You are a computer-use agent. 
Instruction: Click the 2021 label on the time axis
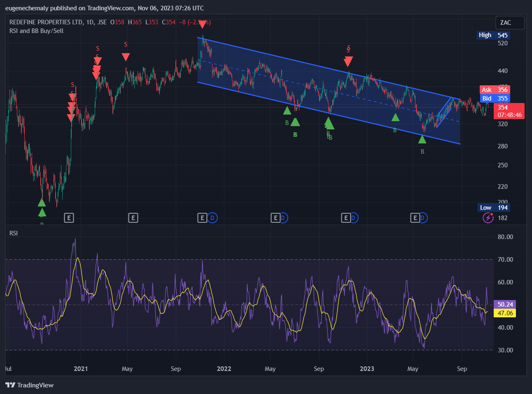point(81,369)
